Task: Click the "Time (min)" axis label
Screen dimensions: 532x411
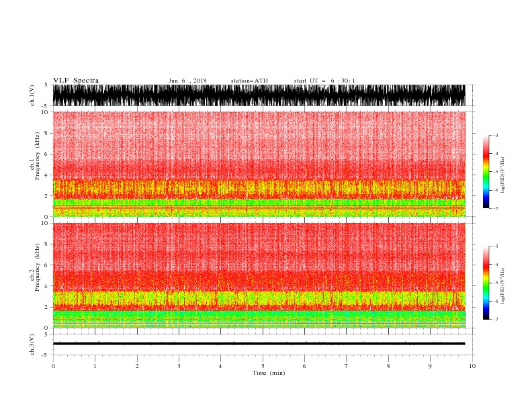Action: point(269,373)
